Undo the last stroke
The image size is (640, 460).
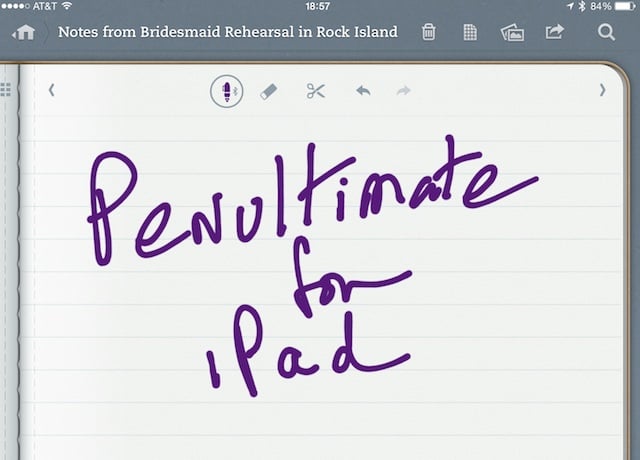363,91
